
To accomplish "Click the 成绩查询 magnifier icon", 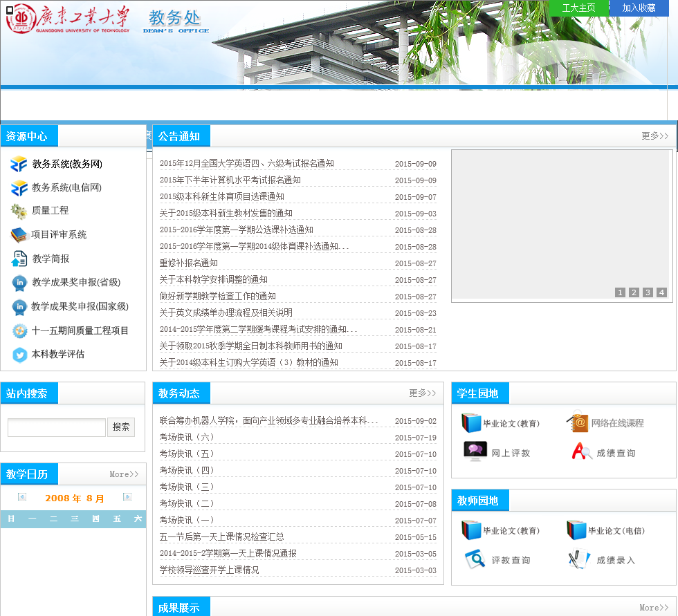I will (x=582, y=452).
